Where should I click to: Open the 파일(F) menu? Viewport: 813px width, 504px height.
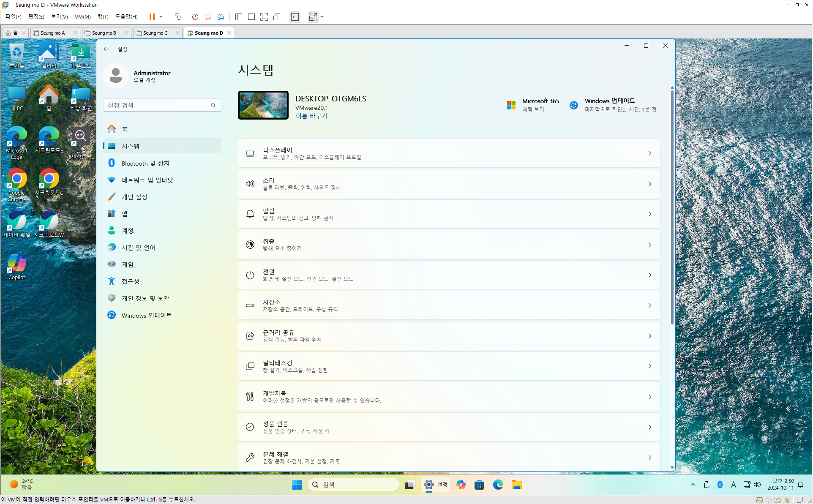point(13,16)
